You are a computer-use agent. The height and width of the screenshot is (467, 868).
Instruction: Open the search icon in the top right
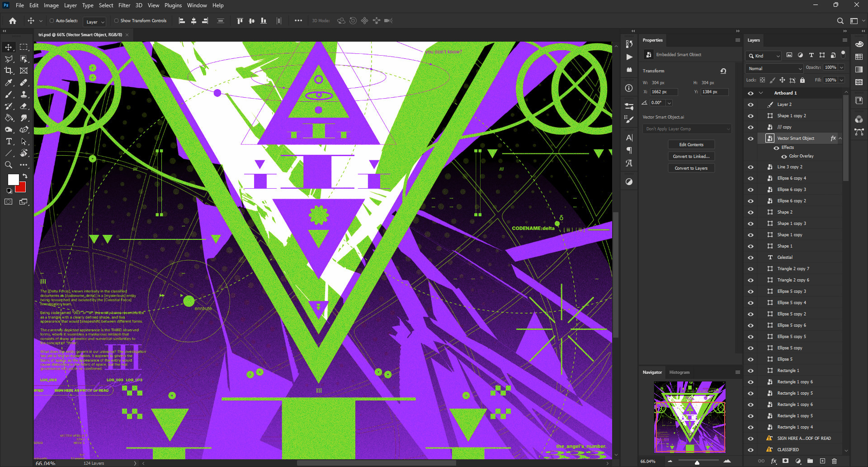click(840, 21)
